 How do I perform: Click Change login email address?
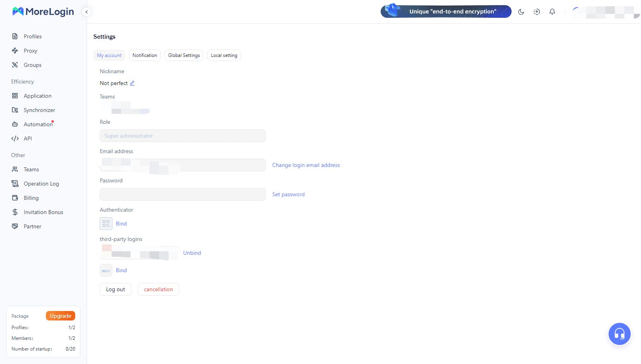pos(305,165)
